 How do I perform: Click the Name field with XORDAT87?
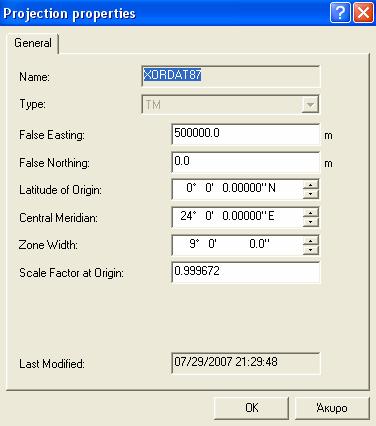(x=231, y=76)
